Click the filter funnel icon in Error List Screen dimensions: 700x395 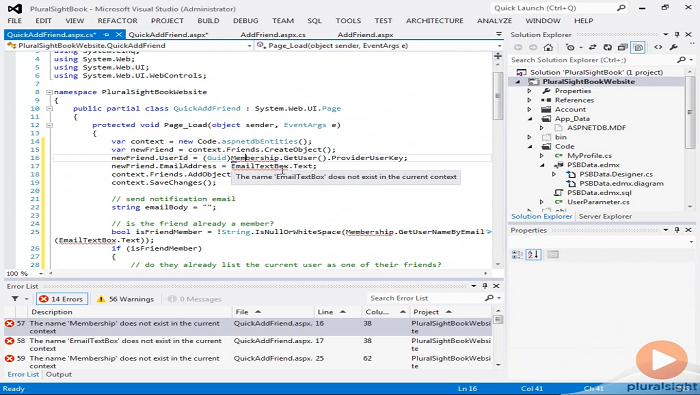(x=15, y=299)
